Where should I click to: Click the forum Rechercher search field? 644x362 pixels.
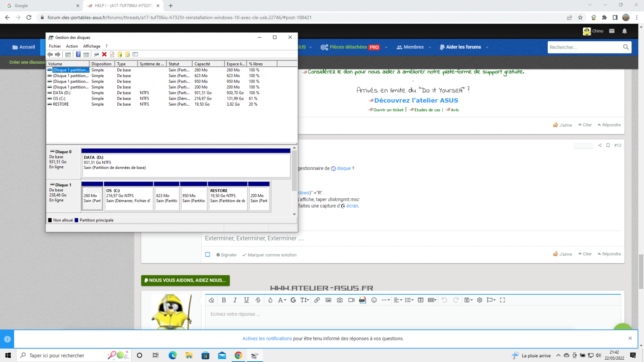[x=585, y=47]
